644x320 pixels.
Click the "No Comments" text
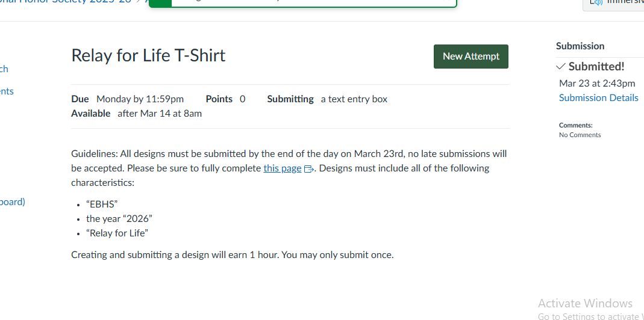point(580,135)
